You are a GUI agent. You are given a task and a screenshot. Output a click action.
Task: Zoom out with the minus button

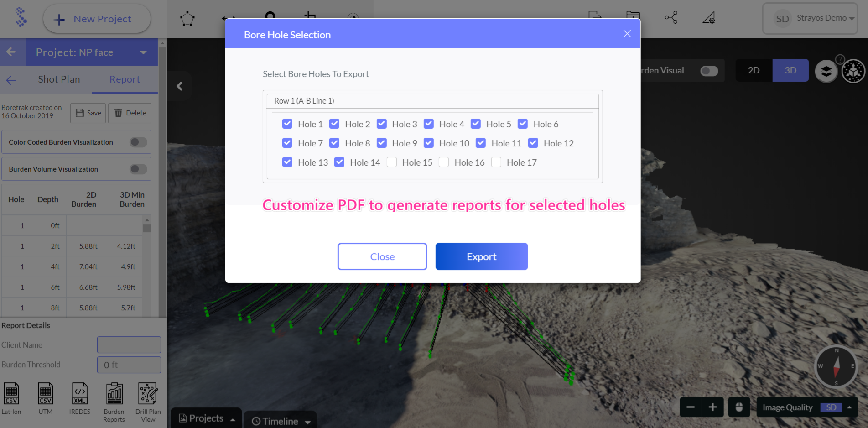(691, 407)
